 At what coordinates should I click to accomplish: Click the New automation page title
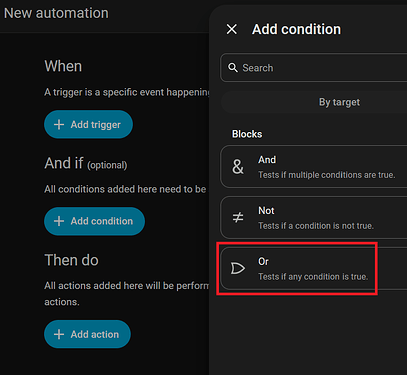[56, 13]
